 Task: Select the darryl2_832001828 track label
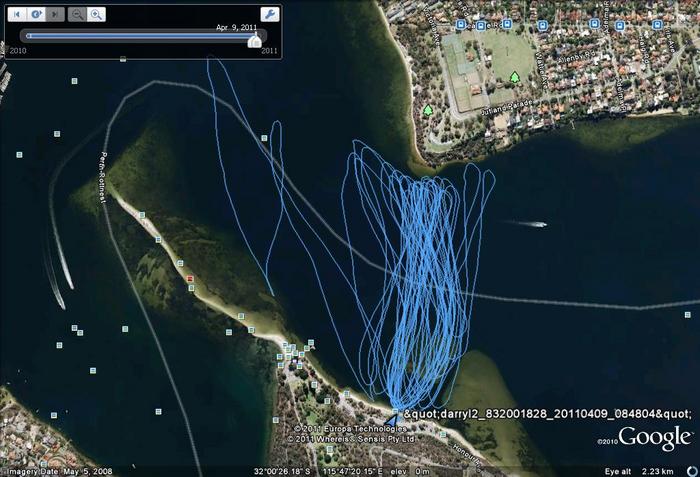coord(547,413)
